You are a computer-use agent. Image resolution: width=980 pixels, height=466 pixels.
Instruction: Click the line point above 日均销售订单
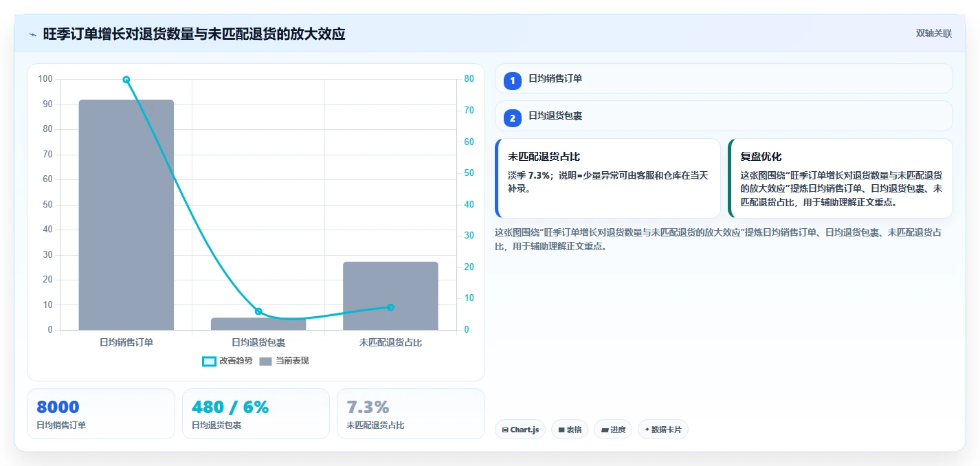tap(126, 80)
